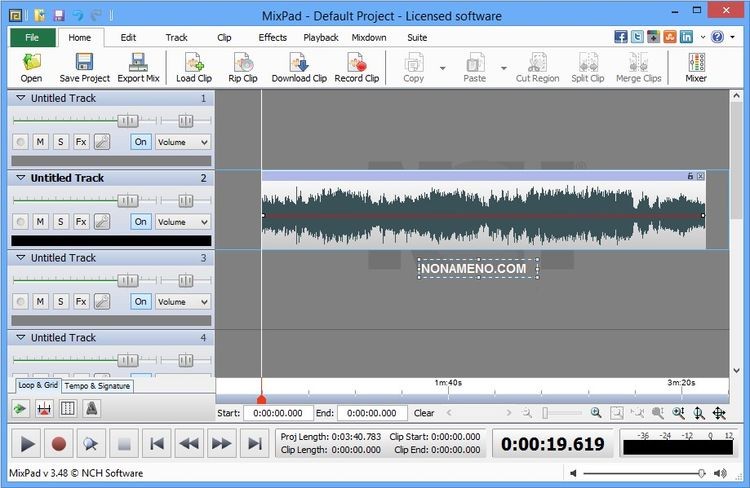Open the Fx panel for track 2

(x=81, y=222)
